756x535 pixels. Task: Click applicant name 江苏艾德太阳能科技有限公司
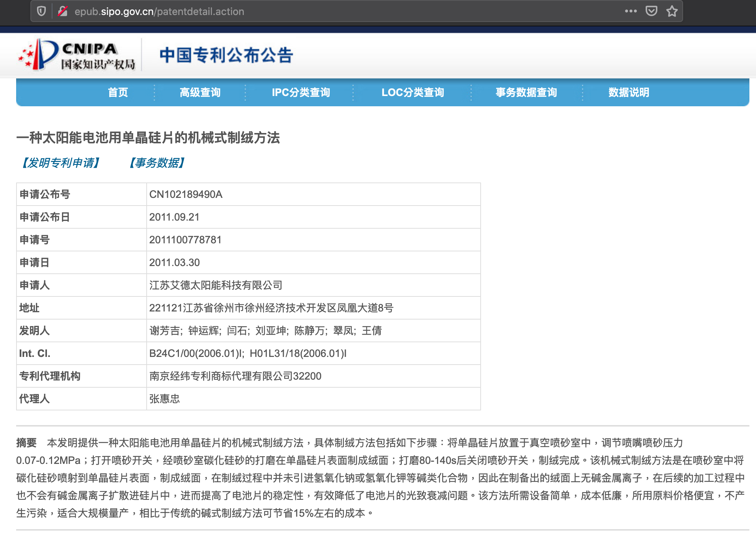tap(216, 285)
